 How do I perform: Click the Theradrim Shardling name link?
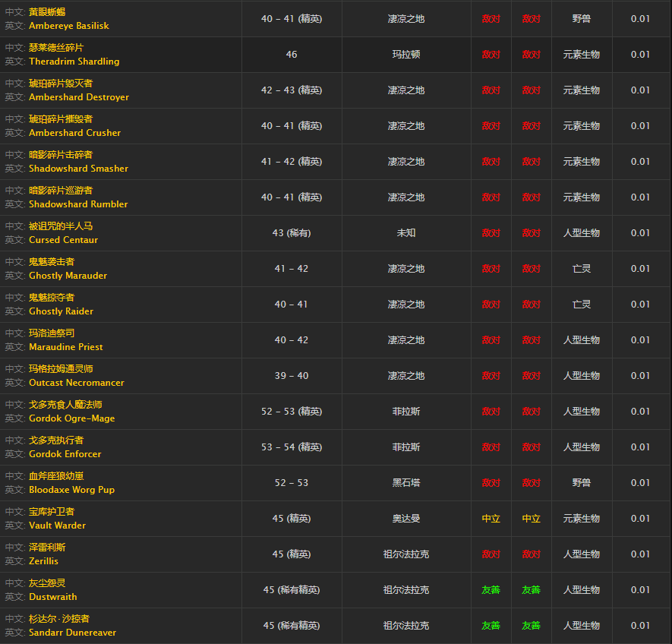[x=74, y=62]
